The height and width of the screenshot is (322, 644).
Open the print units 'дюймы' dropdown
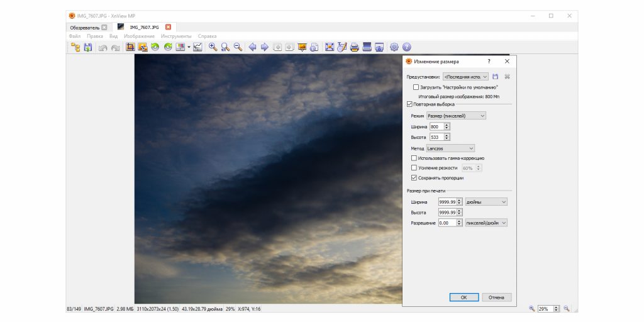pos(486,202)
